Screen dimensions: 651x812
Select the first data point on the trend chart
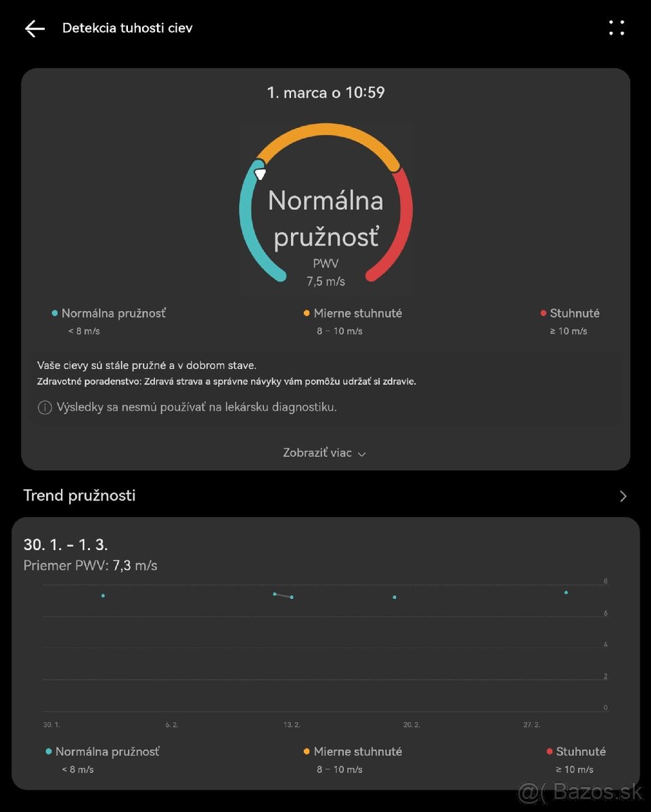[103, 595]
